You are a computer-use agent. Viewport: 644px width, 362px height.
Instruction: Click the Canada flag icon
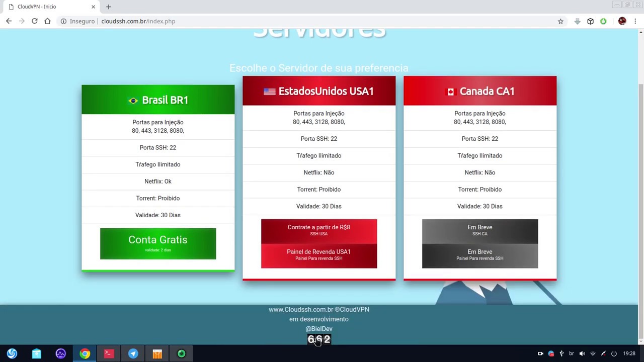click(x=451, y=92)
